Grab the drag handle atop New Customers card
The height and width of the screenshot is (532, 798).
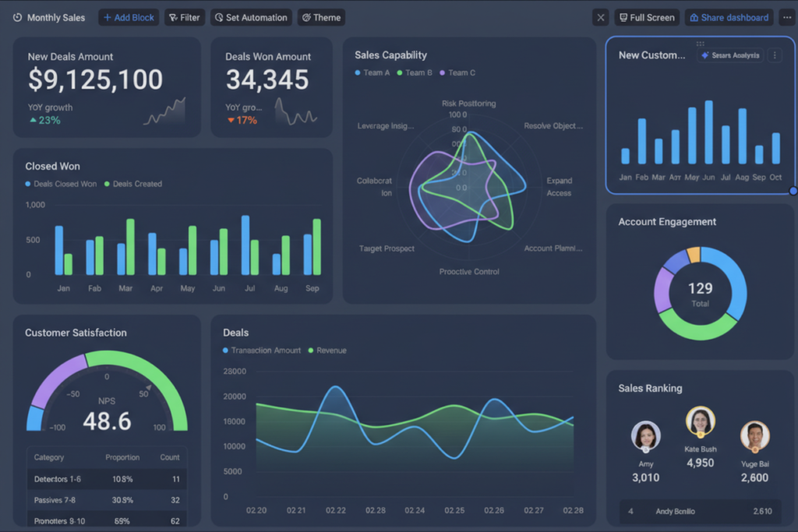(701, 44)
